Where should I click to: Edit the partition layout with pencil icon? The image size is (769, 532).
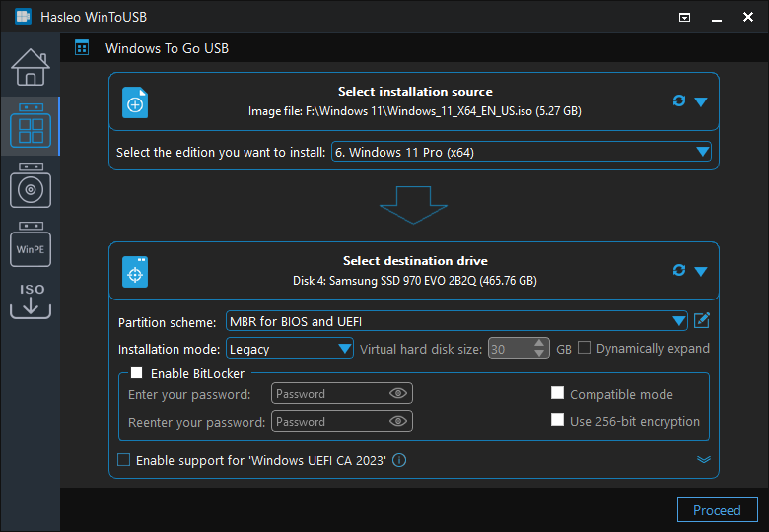tap(702, 321)
